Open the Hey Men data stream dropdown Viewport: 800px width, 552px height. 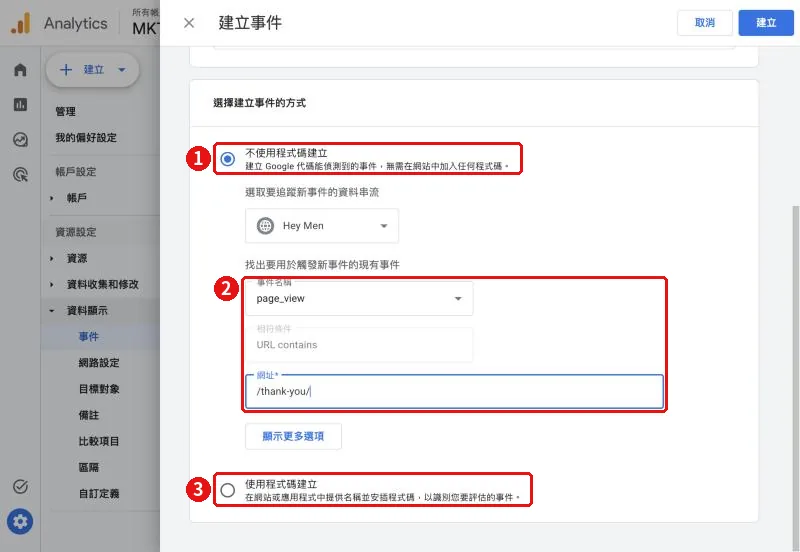click(321, 225)
